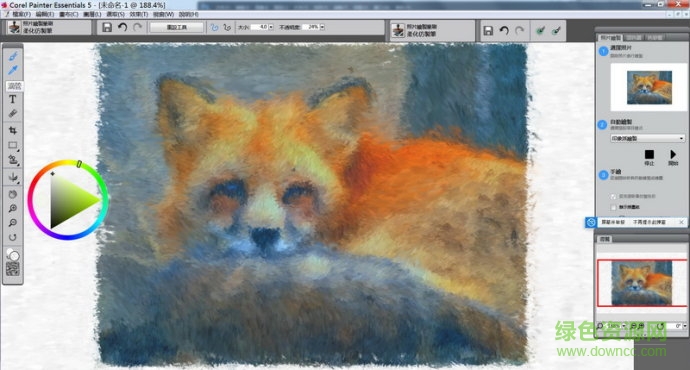Switch to the second tab in photo painting panel
The width and height of the screenshot is (690, 370).
(x=634, y=37)
